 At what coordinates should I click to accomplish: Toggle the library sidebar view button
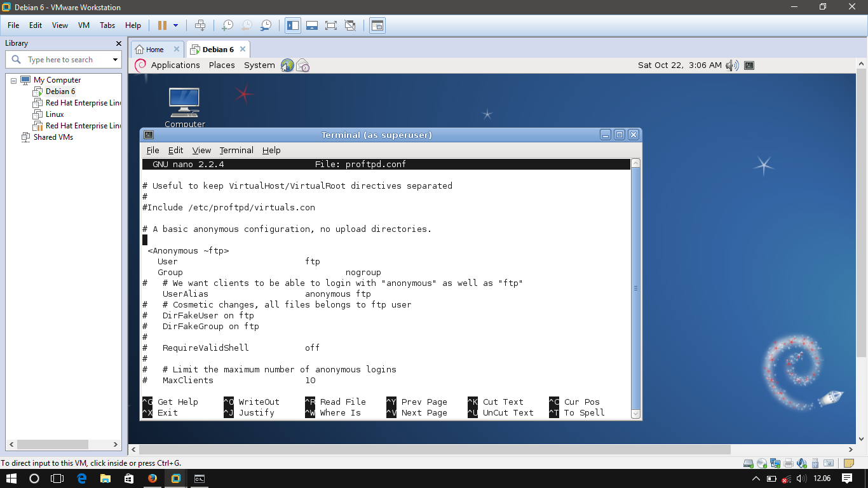293,25
